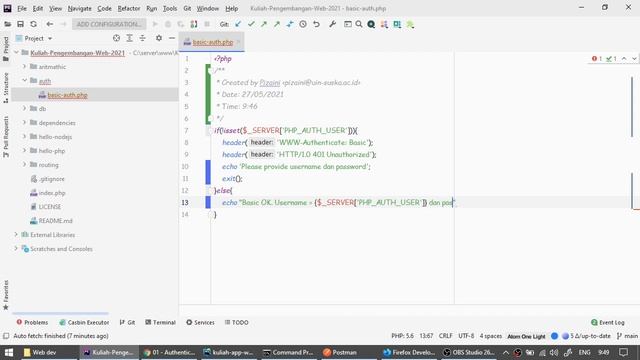Viewport: 640px width, 360px height.
Task: Toggle tool window bars at status bar corner
Action: point(6,336)
